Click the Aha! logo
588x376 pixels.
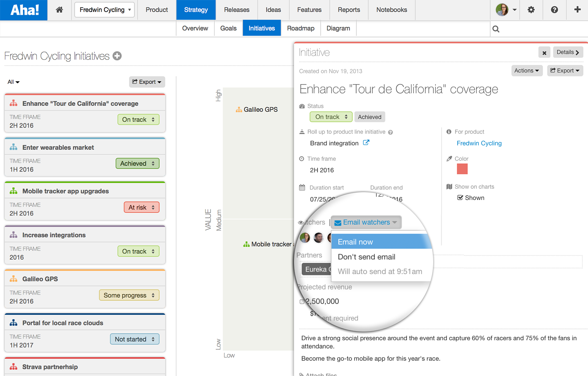(x=24, y=10)
